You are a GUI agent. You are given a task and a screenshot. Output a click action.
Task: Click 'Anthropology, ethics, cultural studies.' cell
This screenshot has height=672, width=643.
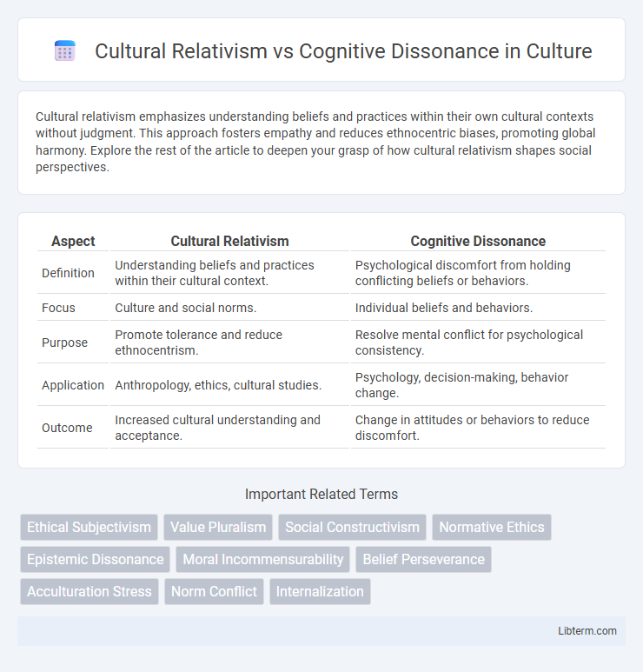coord(229,385)
